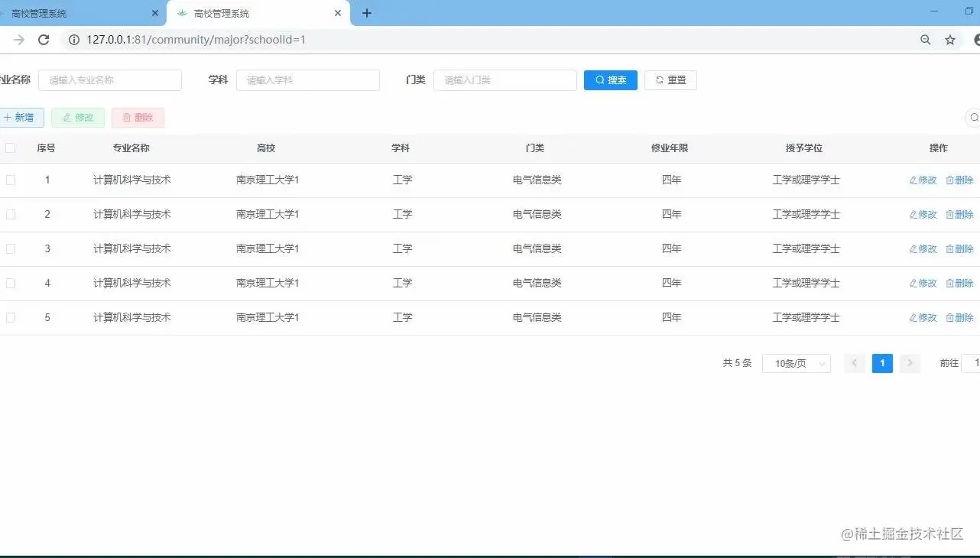The height and width of the screenshot is (558, 980).
Task: Check the checkbox for row 5
Action: (11, 318)
